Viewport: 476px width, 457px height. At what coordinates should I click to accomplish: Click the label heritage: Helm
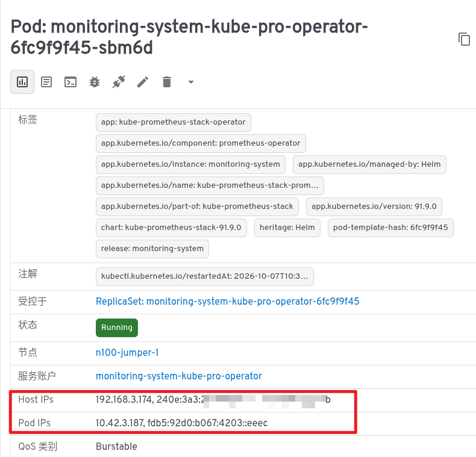[287, 228]
